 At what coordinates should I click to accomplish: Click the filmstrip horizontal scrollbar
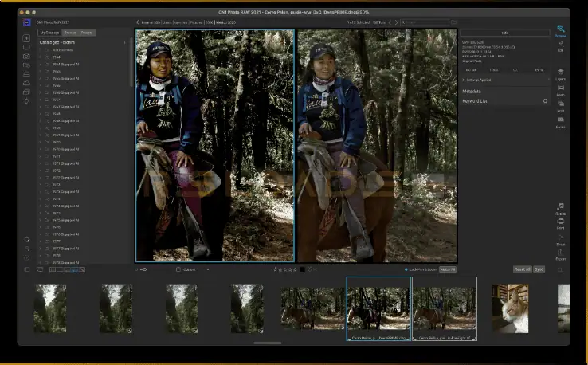tap(268, 343)
